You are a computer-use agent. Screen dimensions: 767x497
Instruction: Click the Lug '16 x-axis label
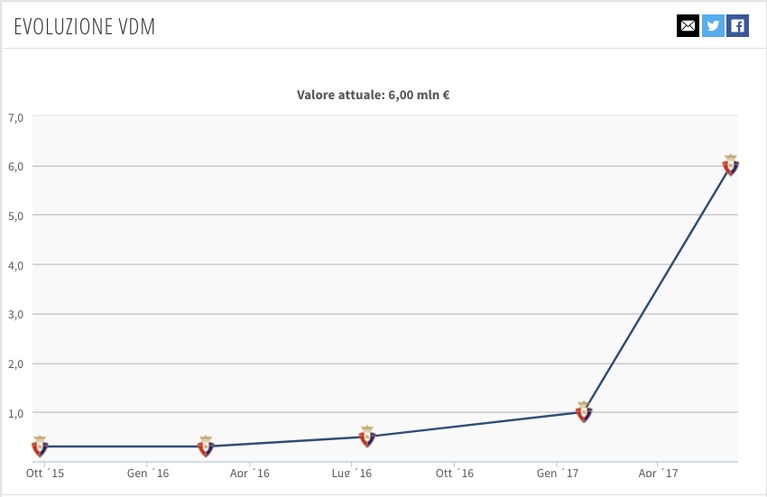click(x=351, y=473)
